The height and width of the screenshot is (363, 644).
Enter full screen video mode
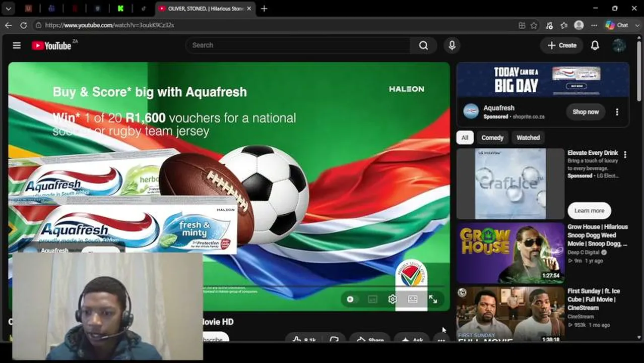click(433, 299)
